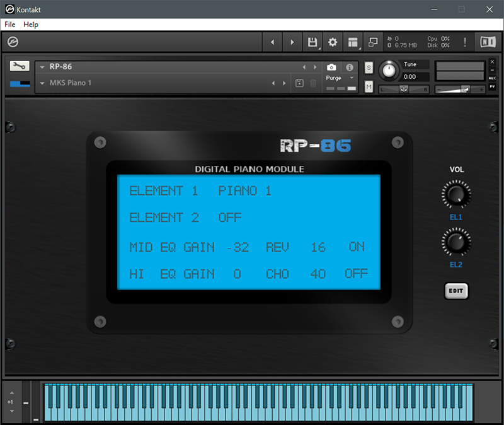Screen dimensions: 504x425
Task: Adjust the instrument output volume slider
Action: (460, 90)
